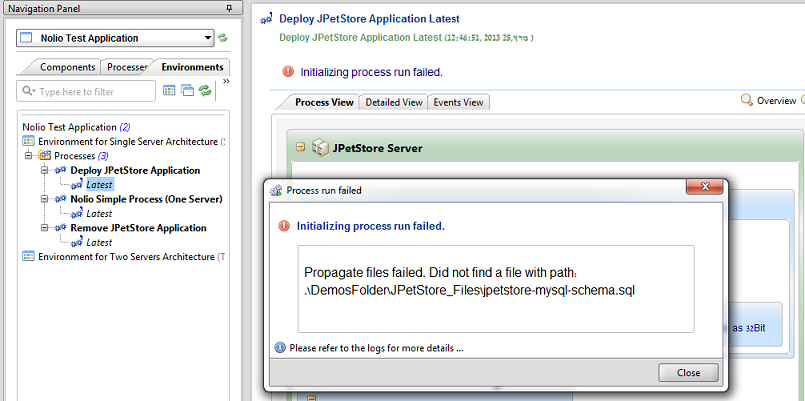Switch to the Processes tab
Viewport: 805px width, 401px height.
127,67
